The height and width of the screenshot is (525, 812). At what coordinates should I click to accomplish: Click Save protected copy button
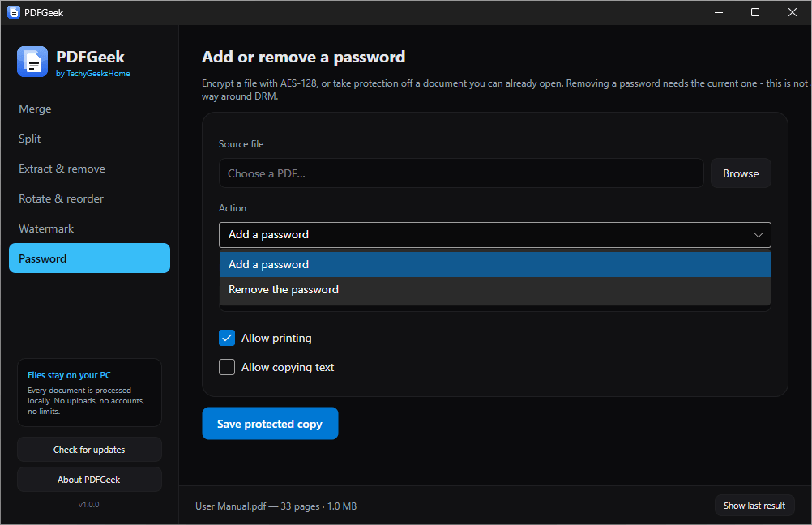coord(270,424)
